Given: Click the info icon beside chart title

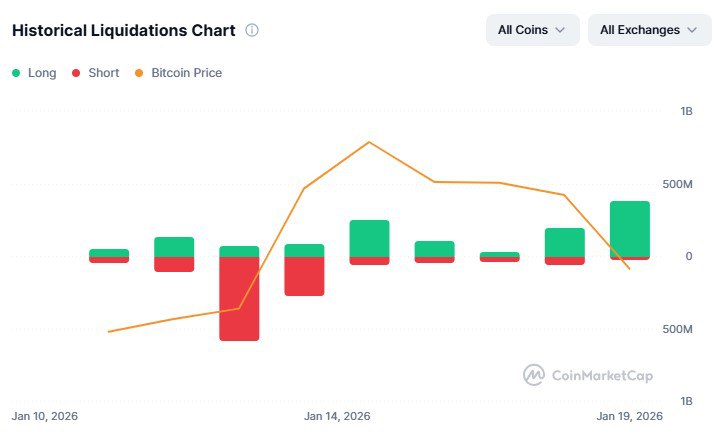Looking at the screenshot, I should [x=251, y=31].
